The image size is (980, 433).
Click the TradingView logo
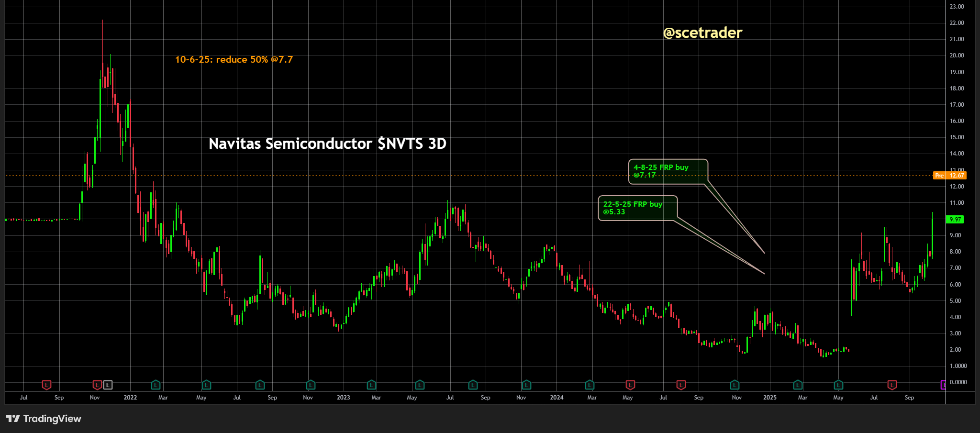pos(44,419)
